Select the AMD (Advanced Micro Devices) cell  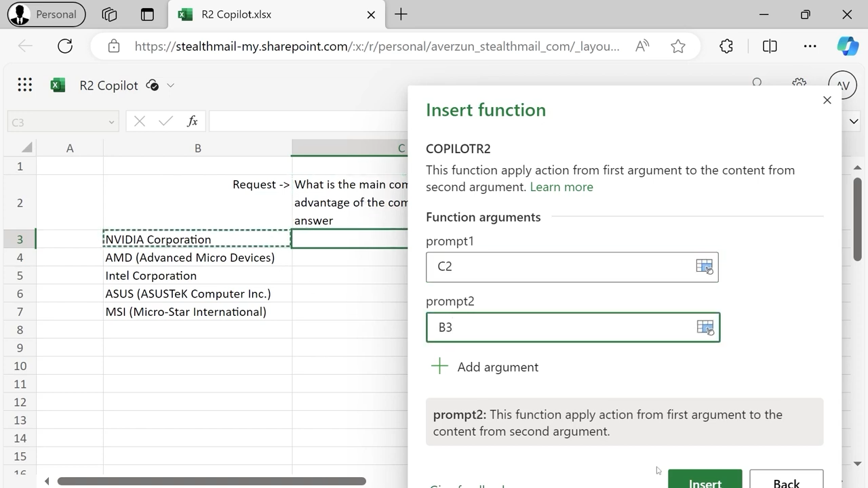click(x=197, y=258)
